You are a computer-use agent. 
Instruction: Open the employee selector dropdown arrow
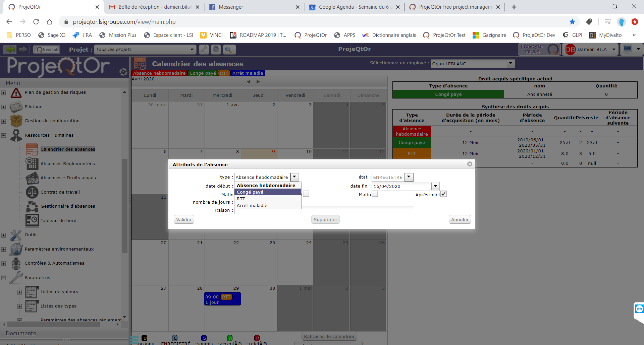(x=511, y=63)
